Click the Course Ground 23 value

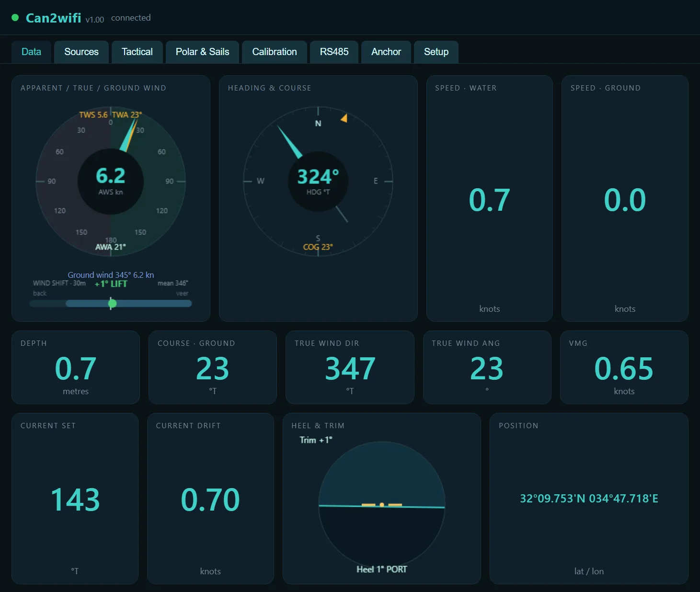pyautogui.click(x=213, y=368)
